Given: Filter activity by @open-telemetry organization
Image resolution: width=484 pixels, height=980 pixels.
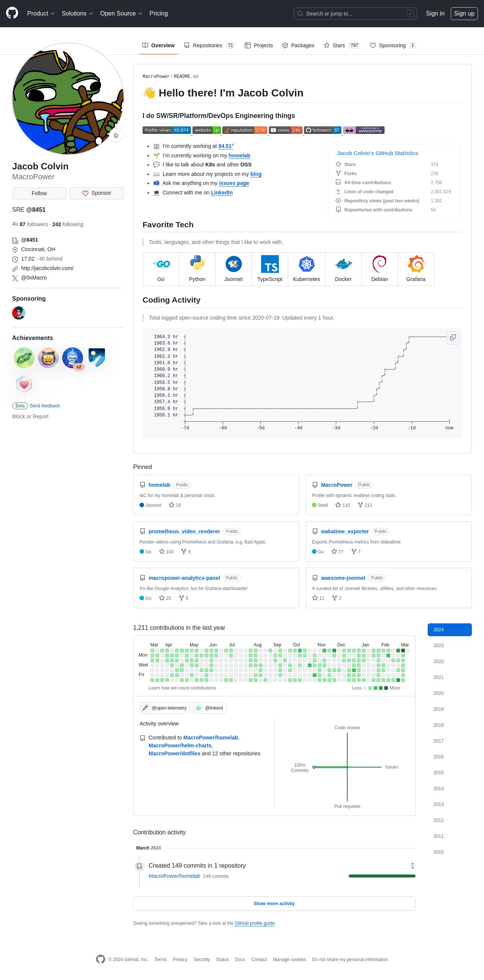Looking at the screenshot, I should (164, 708).
